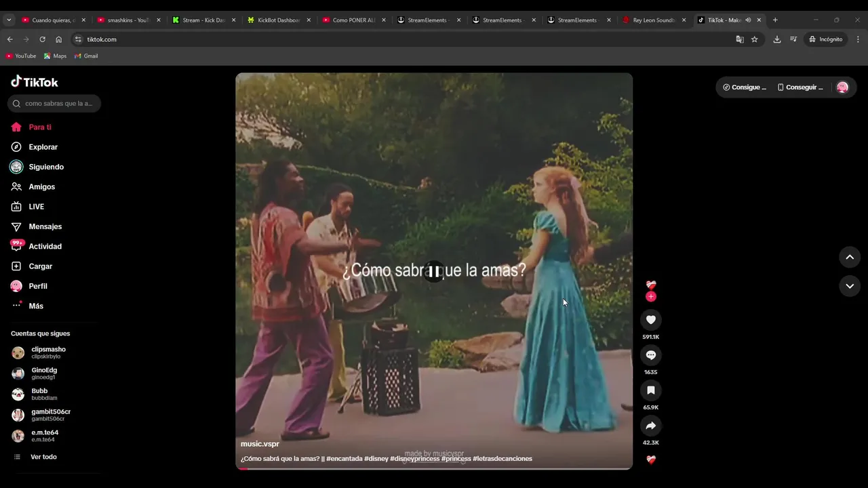Screen dimensions: 868x488
Task: Switch to the Rey Leon Soundboard tab
Action: click(654, 20)
